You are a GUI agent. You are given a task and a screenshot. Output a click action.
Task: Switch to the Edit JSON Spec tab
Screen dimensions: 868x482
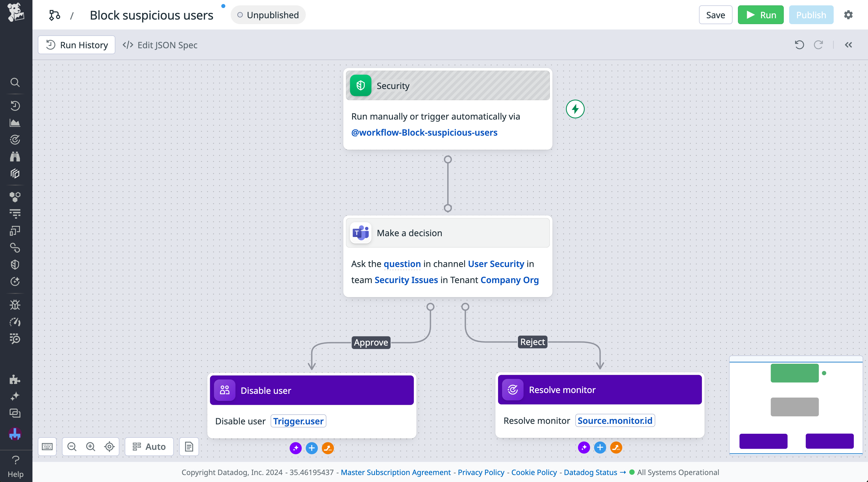tap(160, 45)
